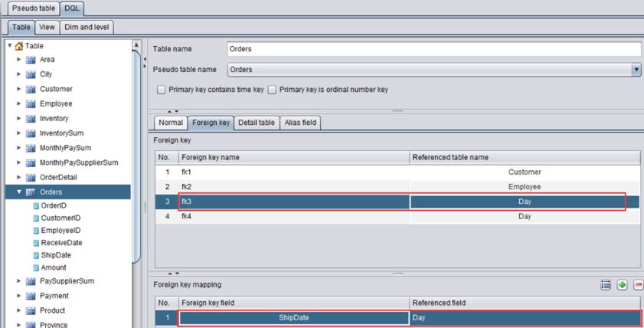Viewport: 644px width, 328px height.
Task: Click the Payment table icon
Action: [x=31, y=297]
